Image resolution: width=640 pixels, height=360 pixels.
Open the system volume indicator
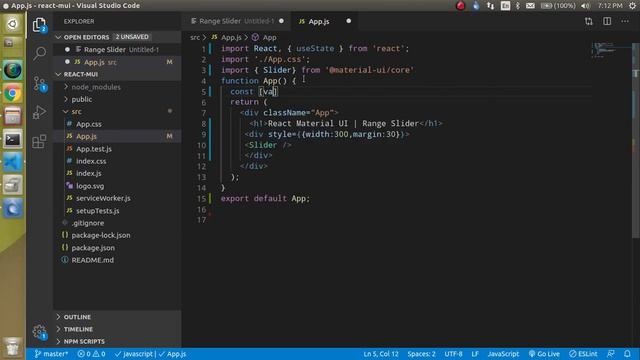(586, 6)
